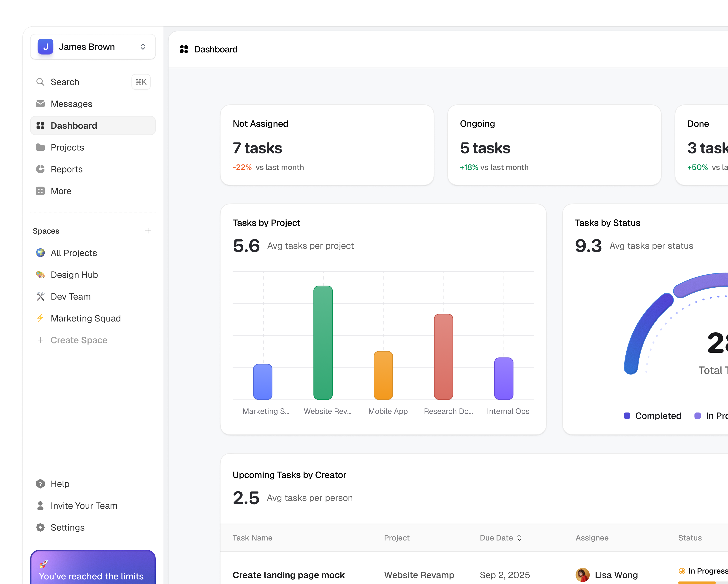This screenshot has width=728, height=584.
Task: Add a new space with plus icon
Action: tap(148, 231)
